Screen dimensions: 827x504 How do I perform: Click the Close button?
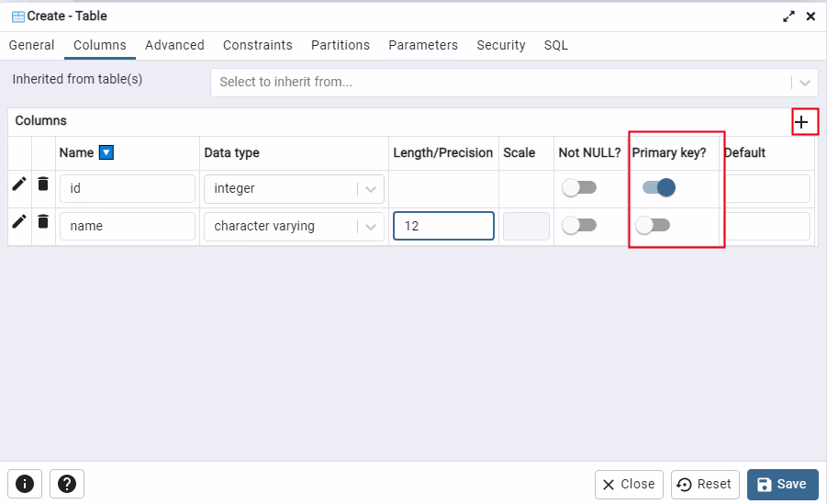coord(629,485)
